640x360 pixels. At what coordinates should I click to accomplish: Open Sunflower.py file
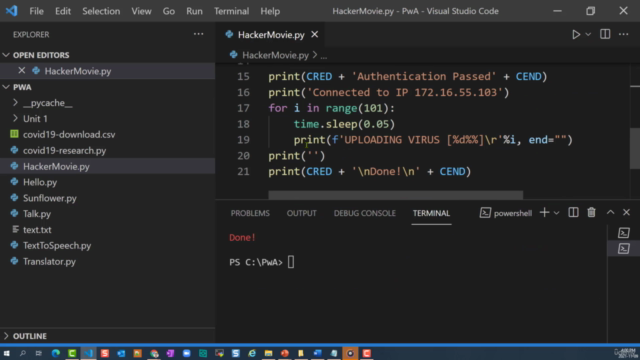pos(50,198)
